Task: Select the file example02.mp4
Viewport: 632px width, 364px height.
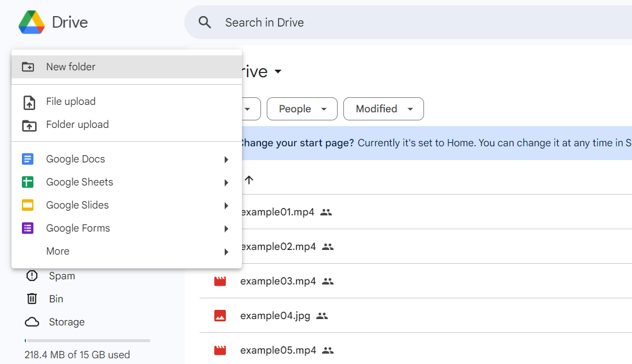Action: point(278,247)
